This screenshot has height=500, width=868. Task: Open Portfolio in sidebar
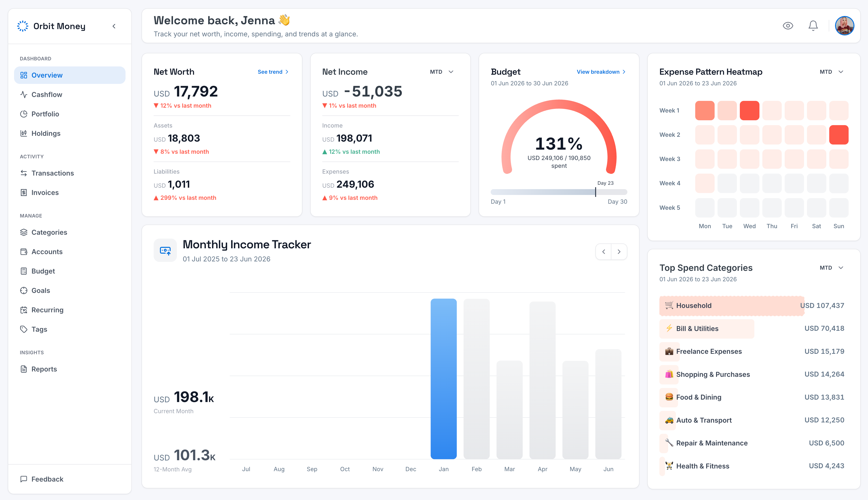coord(70,114)
